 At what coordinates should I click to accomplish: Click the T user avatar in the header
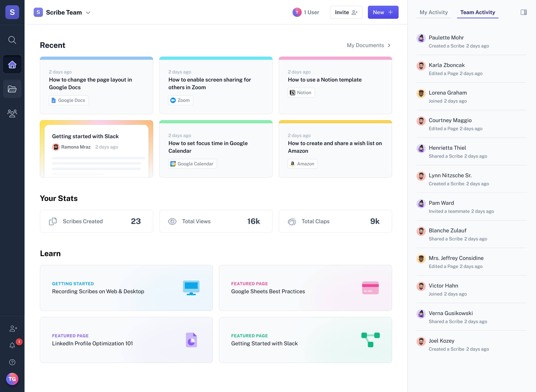[297, 12]
